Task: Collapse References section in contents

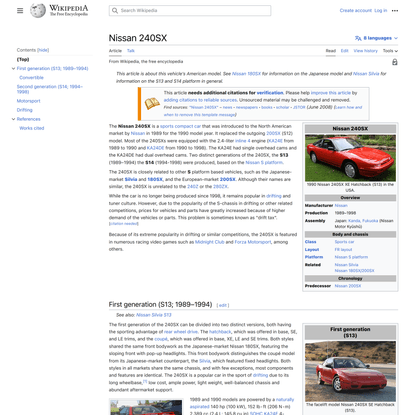Action: pyautogui.click(x=13, y=119)
